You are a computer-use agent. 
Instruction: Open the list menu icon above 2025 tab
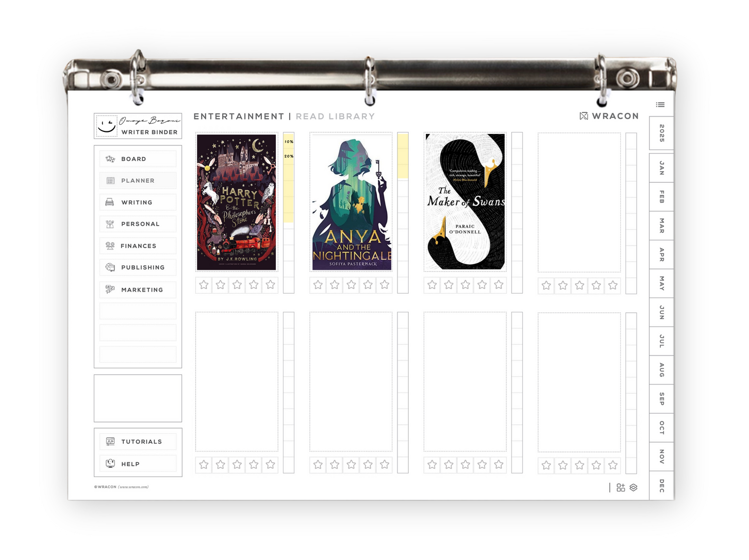pos(660,105)
